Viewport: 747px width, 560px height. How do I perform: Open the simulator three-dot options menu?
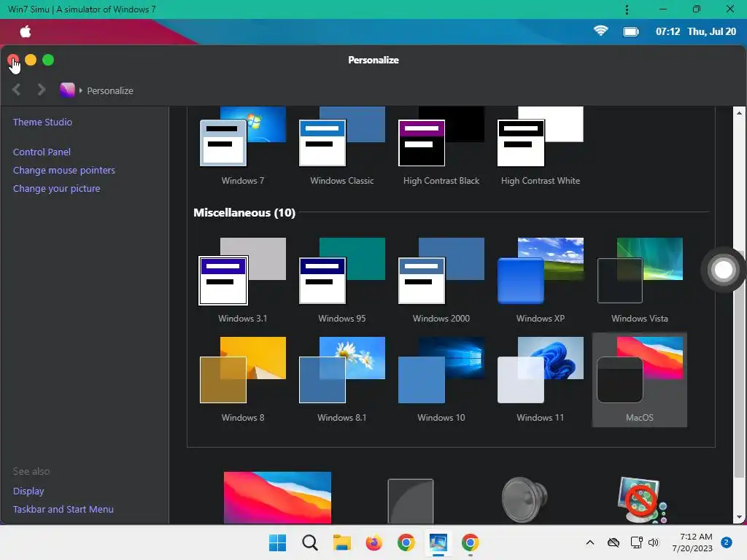(627, 9)
